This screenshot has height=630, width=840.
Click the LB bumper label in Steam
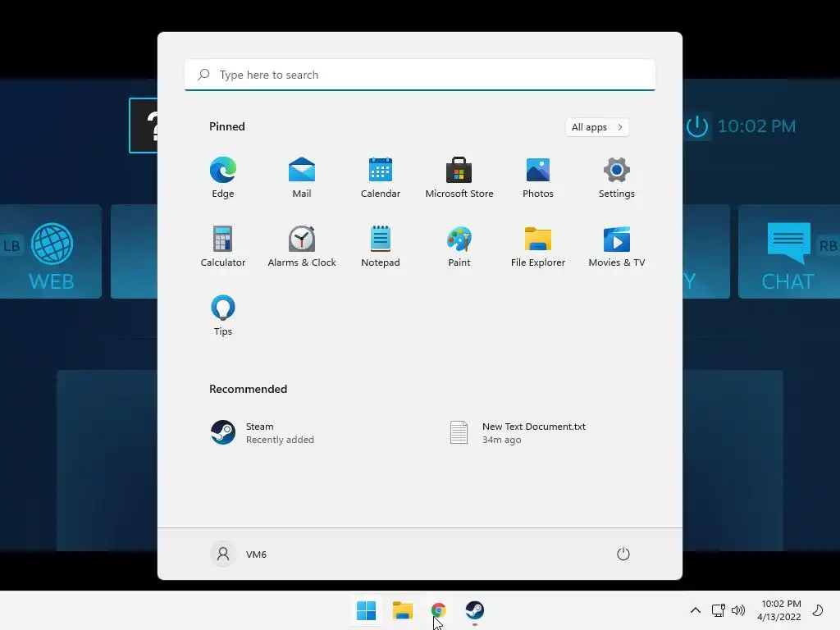pos(11,246)
